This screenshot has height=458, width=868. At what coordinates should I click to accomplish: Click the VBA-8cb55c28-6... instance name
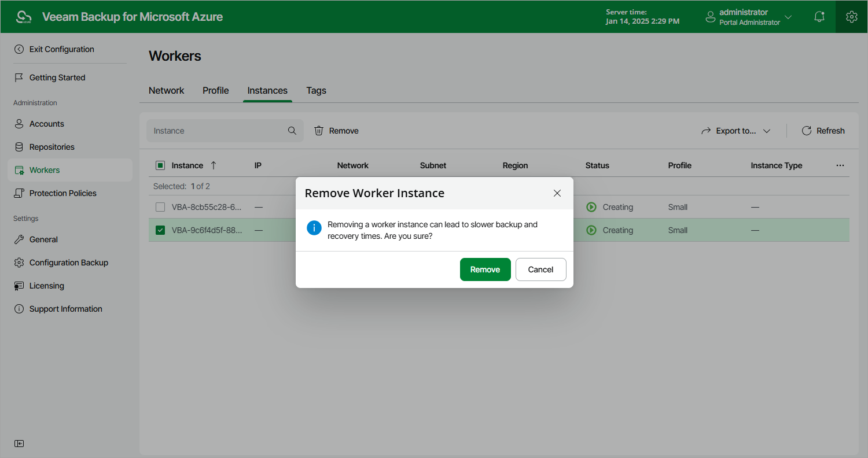[207, 207]
